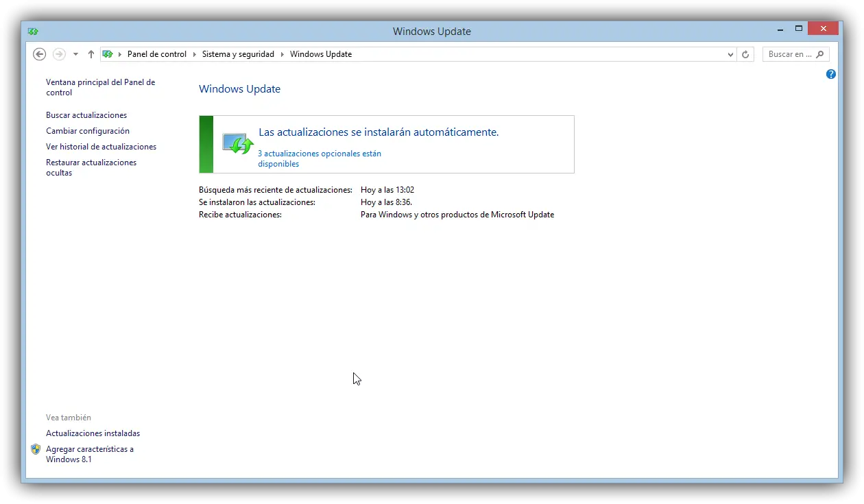Image resolution: width=864 pixels, height=504 pixels.
Task: Click the 'Vea también' label
Action: [x=69, y=418]
